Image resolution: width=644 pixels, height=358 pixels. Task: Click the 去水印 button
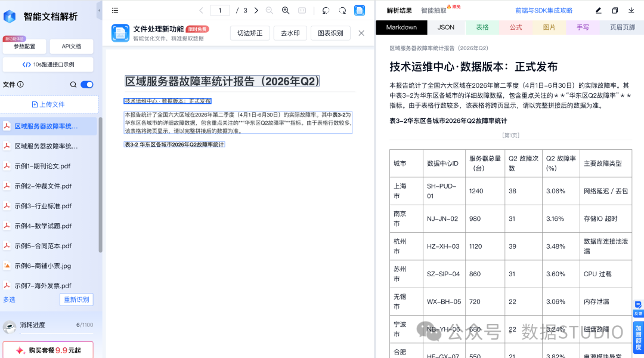pos(290,33)
